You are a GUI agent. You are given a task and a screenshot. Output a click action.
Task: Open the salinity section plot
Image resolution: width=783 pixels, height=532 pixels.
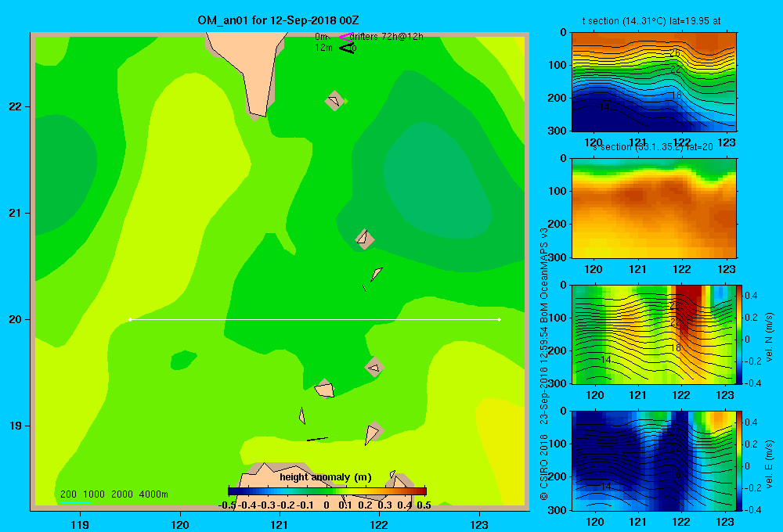point(654,208)
